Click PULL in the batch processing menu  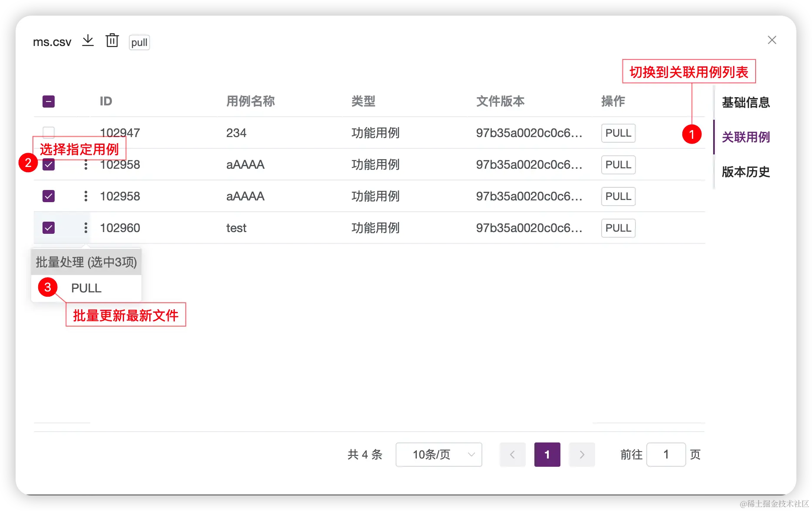(86, 288)
